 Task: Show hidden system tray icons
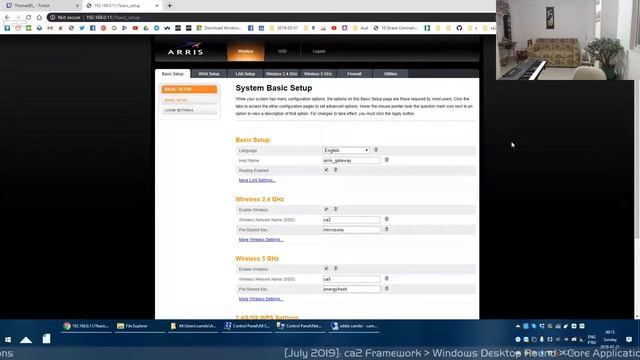[x=518, y=326]
